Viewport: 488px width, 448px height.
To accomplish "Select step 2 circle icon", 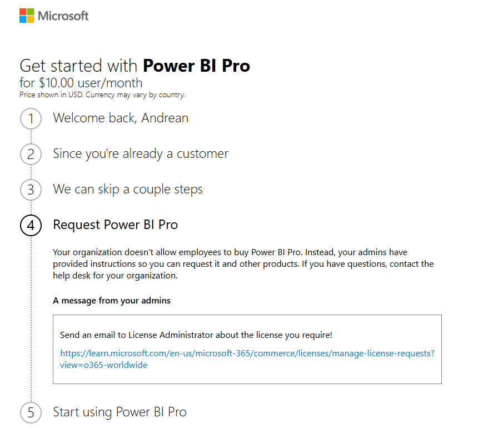I will (x=31, y=154).
